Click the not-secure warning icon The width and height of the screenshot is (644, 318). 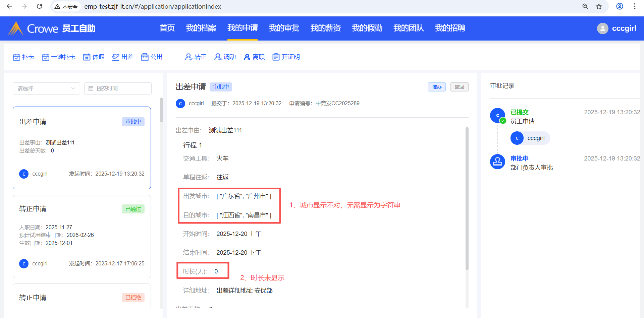click(x=57, y=6)
